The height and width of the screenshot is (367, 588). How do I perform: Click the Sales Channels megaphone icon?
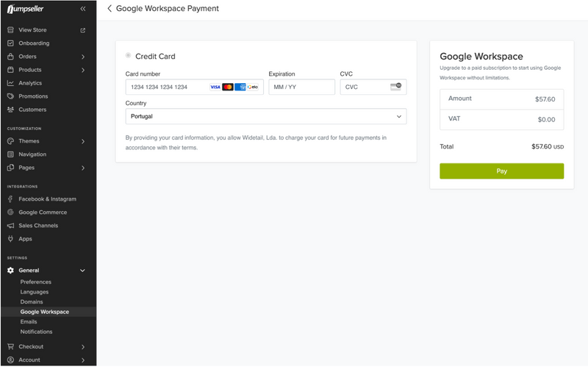point(10,226)
